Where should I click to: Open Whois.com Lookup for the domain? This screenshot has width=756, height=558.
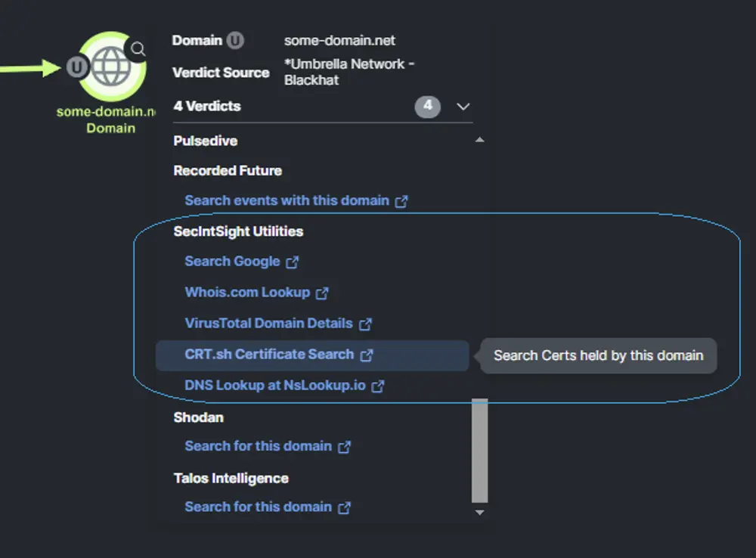click(248, 293)
